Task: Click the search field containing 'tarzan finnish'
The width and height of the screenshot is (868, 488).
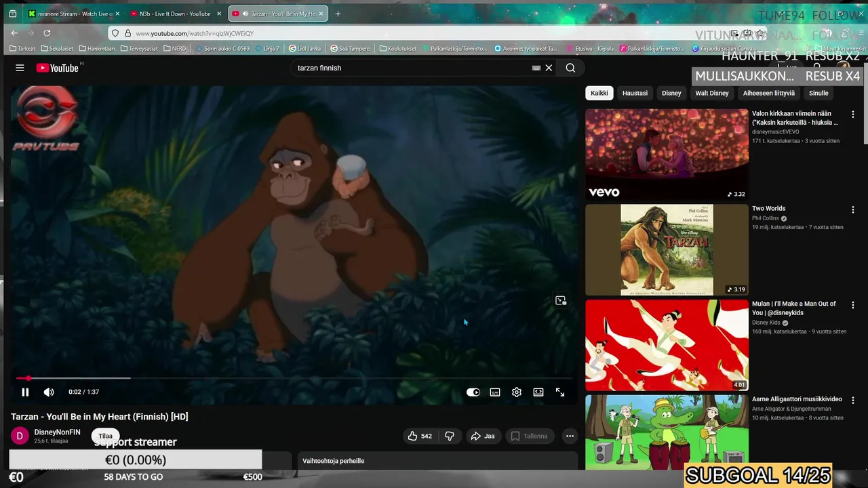Action: click(x=410, y=68)
